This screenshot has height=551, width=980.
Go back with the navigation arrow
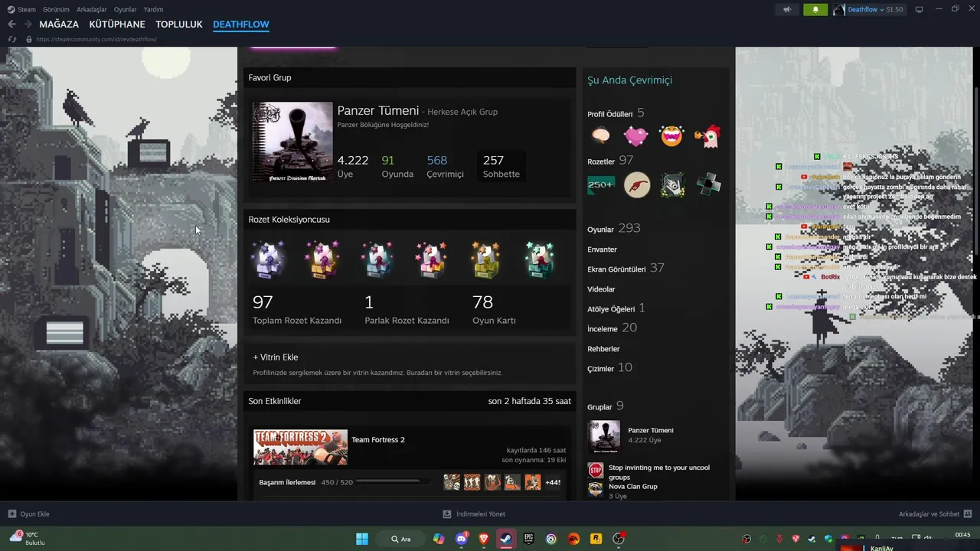coord(11,24)
